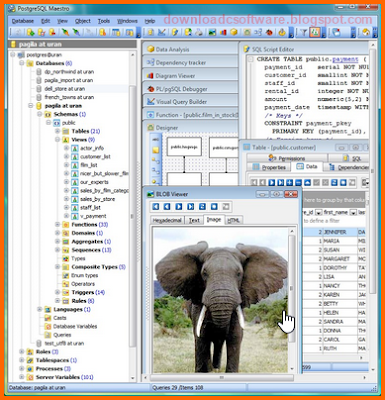Select french_towns at uran database

click(69, 97)
